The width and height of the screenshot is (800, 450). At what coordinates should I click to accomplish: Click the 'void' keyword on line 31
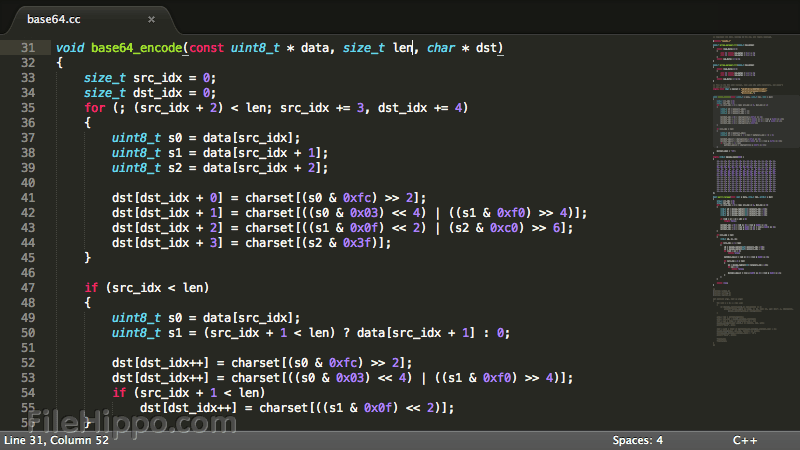pyautogui.click(x=70, y=48)
